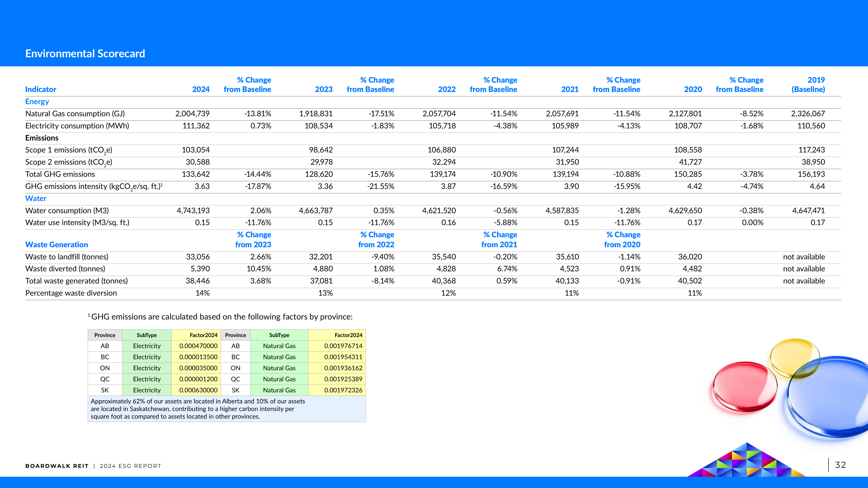Click Electricity consumption (MWh) row label

pyautogui.click(x=77, y=126)
